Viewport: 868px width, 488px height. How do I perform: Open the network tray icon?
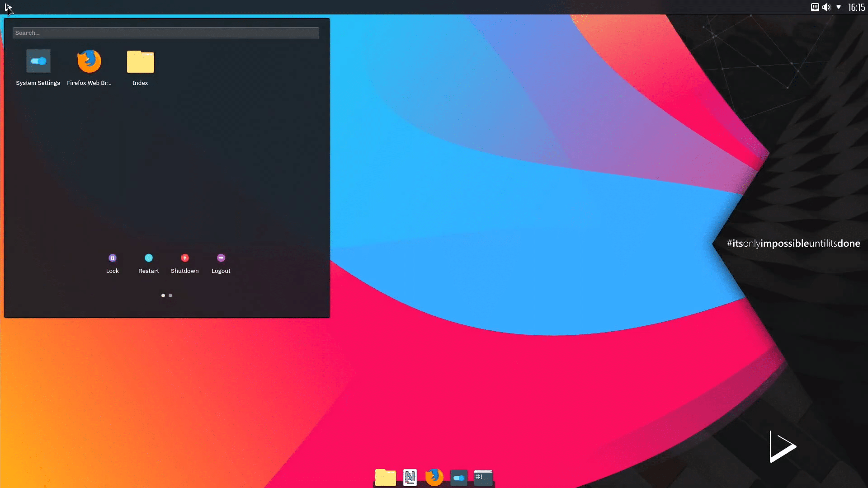[815, 7]
